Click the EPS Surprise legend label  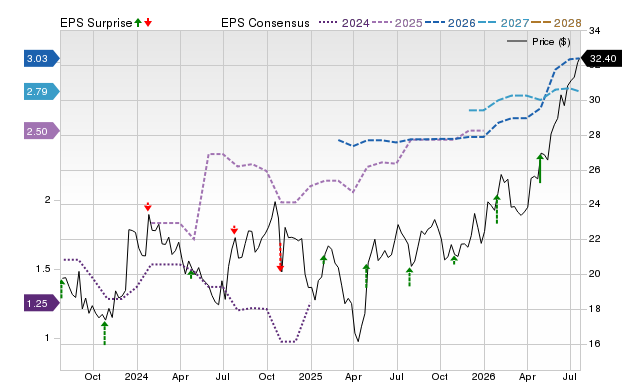pyautogui.click(x=96, y=23)
